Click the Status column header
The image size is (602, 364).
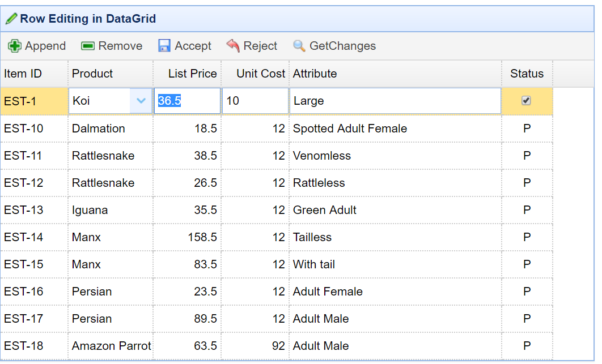click(527, 74)
